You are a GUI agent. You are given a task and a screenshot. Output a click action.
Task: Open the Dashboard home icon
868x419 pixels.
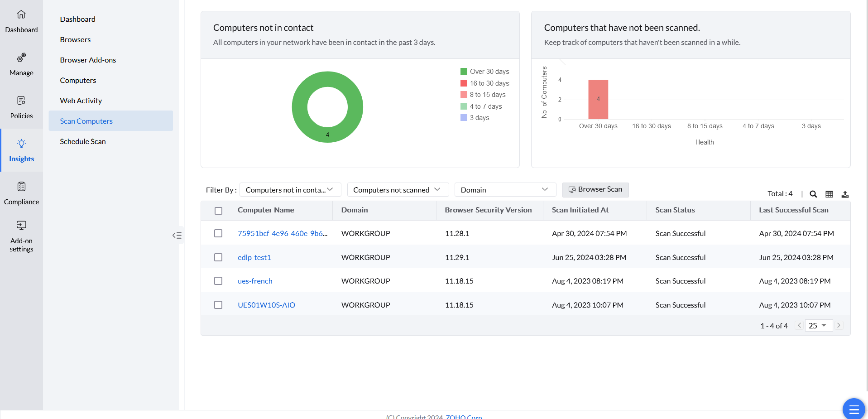click(21, 15)
